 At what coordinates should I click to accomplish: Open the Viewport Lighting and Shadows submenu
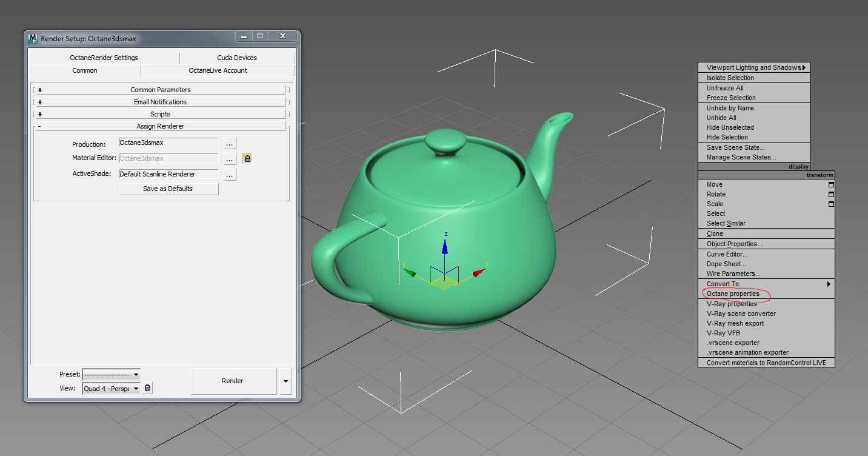tap(754, 67)
